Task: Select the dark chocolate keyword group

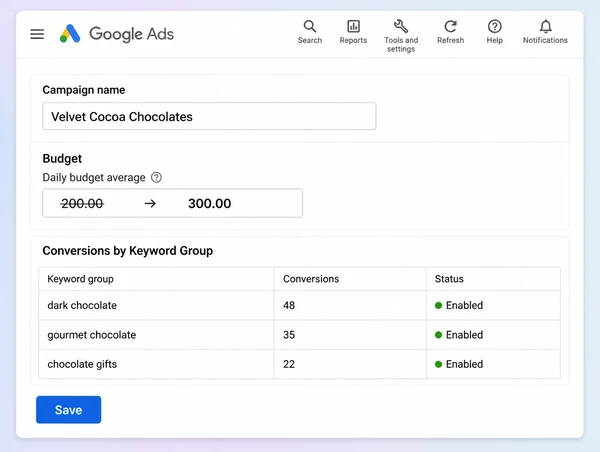Action: (x=82, y=305)
